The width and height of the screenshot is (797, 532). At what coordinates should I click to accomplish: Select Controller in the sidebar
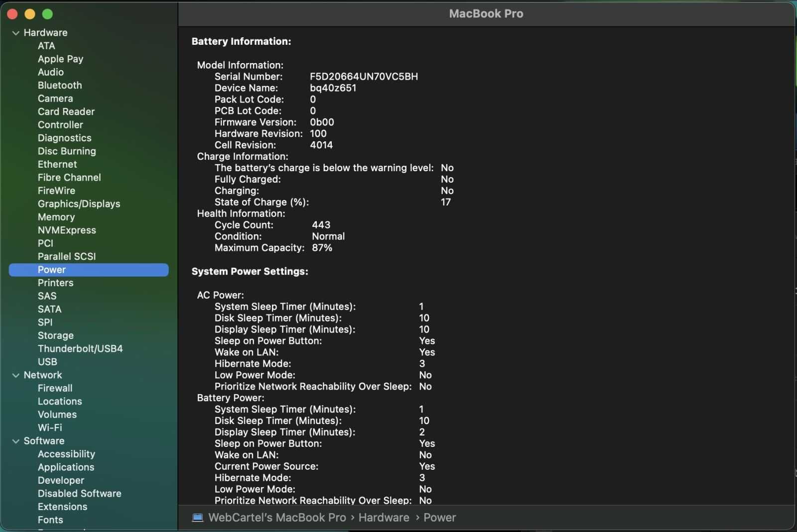60,125
